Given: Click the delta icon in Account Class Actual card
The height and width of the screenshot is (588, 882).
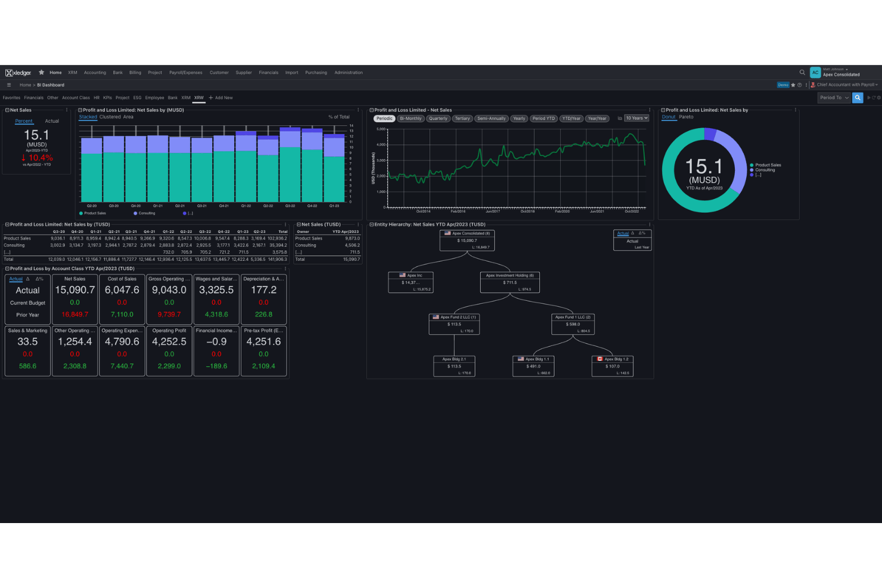Looking at the screenshot, I should click(x=28, y=279).
